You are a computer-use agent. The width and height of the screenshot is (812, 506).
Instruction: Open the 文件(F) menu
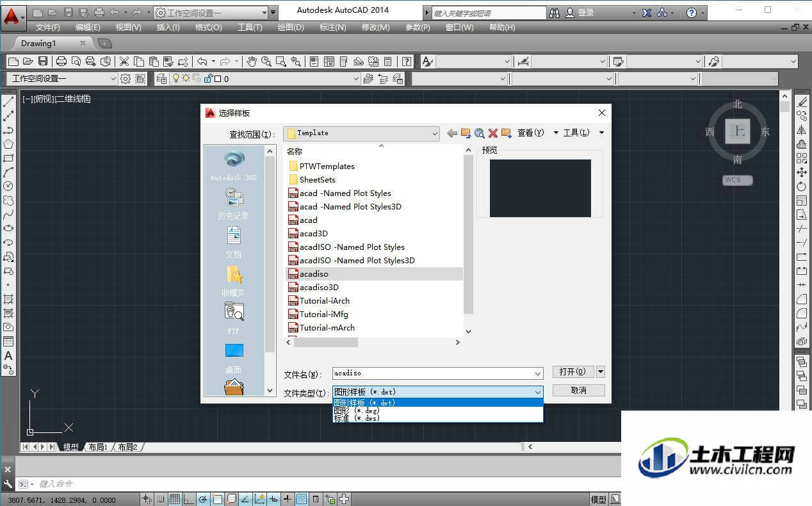pyautogui.click(x=47, y=28)
